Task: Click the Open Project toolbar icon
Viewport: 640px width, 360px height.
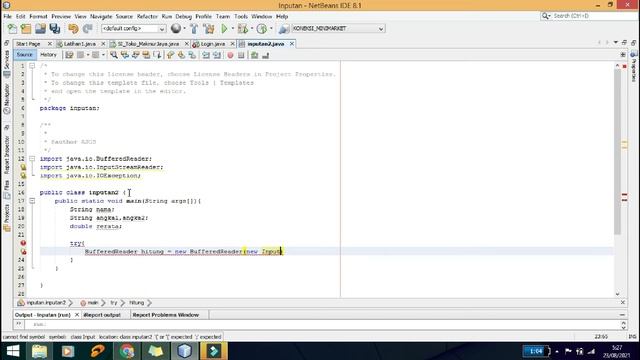Action: [x=40, y=29]
